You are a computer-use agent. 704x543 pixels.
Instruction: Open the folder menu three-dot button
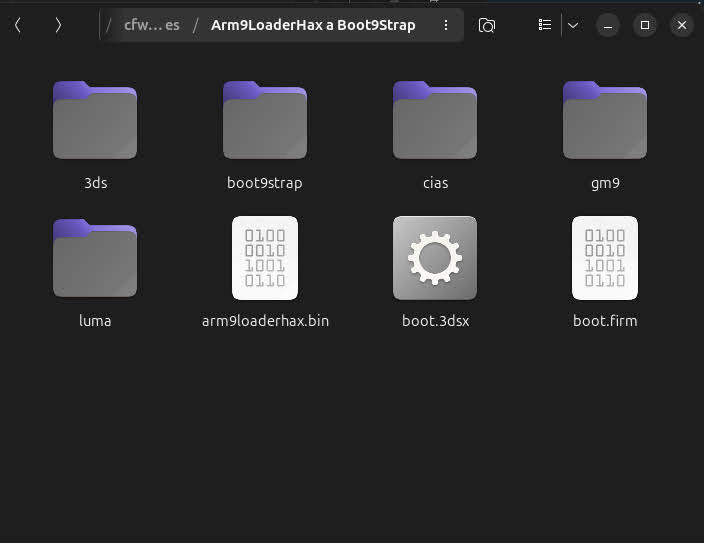pyautogui.click(x=445, y=25)
